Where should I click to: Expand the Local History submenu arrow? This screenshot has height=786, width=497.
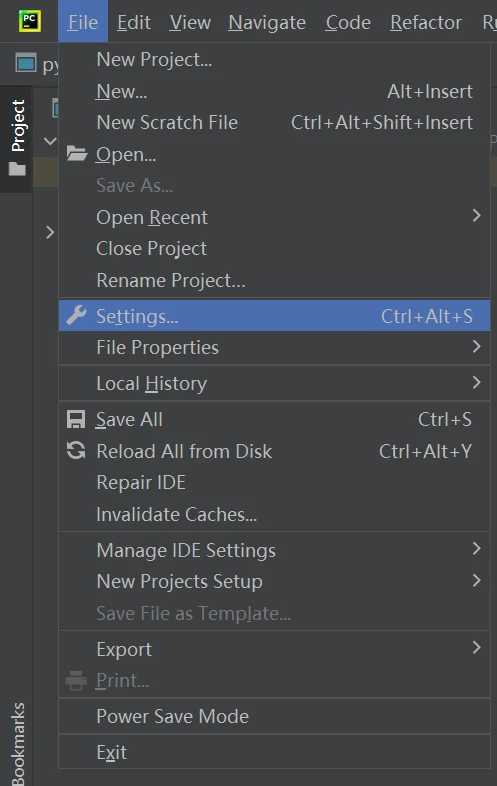pyautogui.click(x=476, y=383)
